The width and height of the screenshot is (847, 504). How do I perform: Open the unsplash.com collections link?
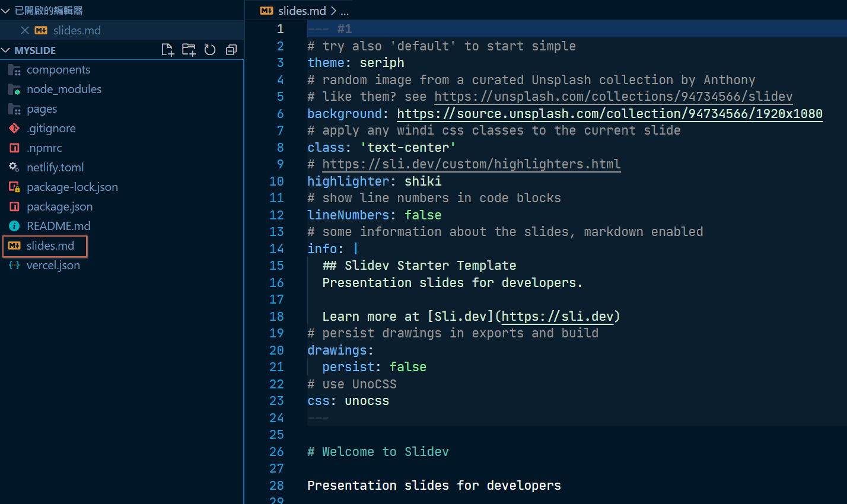coord(613,97)
